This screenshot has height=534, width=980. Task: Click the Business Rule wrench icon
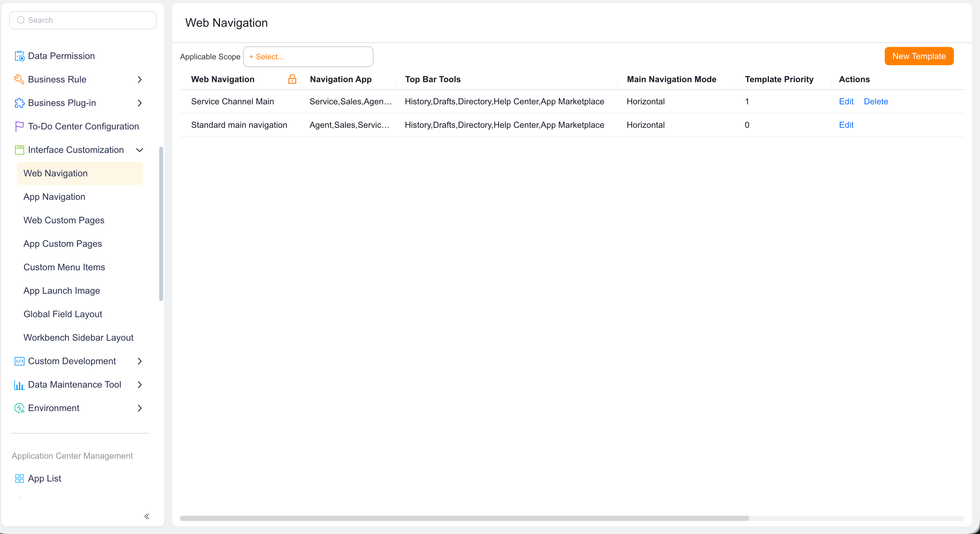[19, 79]
